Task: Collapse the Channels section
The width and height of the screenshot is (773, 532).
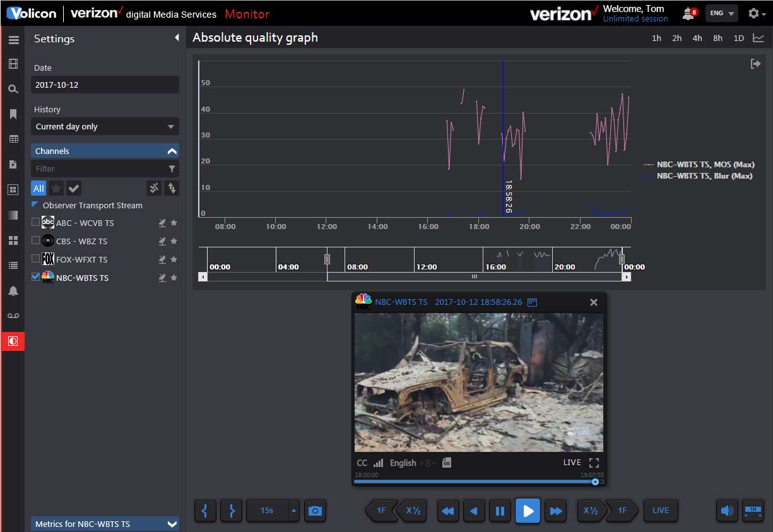Action: 171,151
